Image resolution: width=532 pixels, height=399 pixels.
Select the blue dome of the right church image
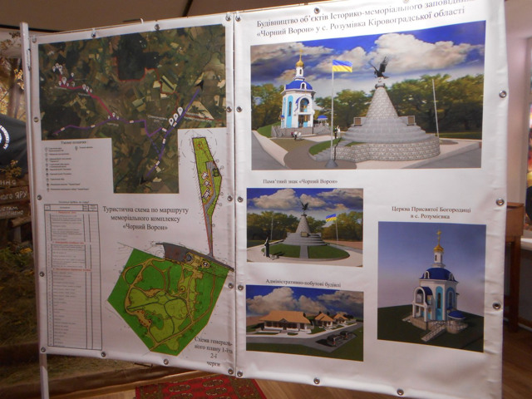(438, 273)
